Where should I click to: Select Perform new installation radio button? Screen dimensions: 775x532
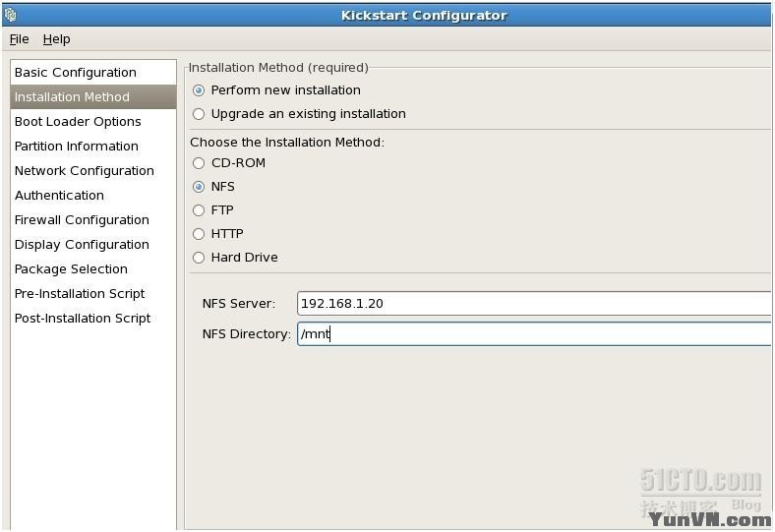click(199, 90)
